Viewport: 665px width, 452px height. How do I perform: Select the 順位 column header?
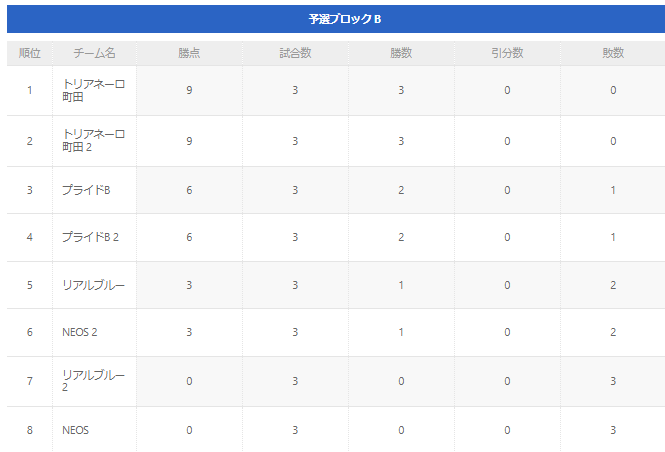pos(30,53)
